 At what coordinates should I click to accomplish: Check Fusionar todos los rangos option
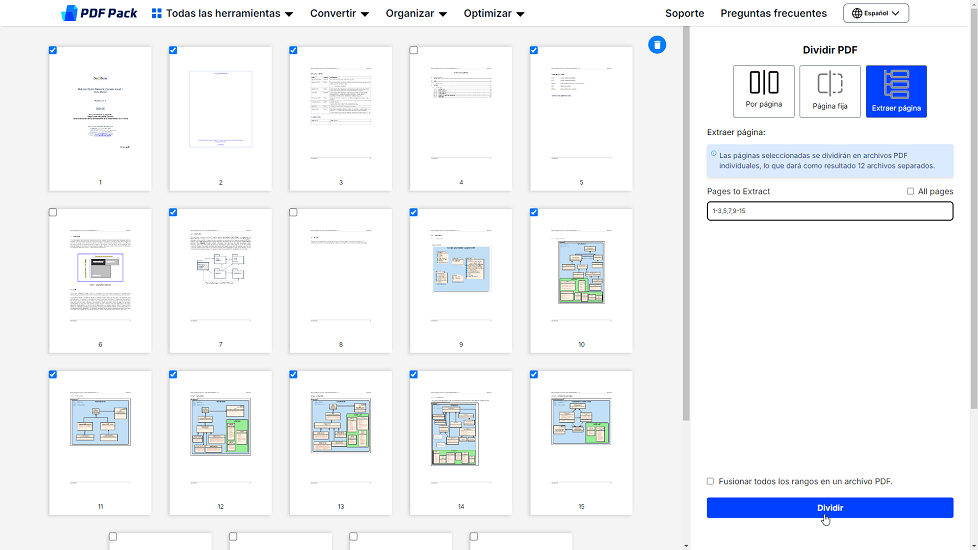pos(711,481)
